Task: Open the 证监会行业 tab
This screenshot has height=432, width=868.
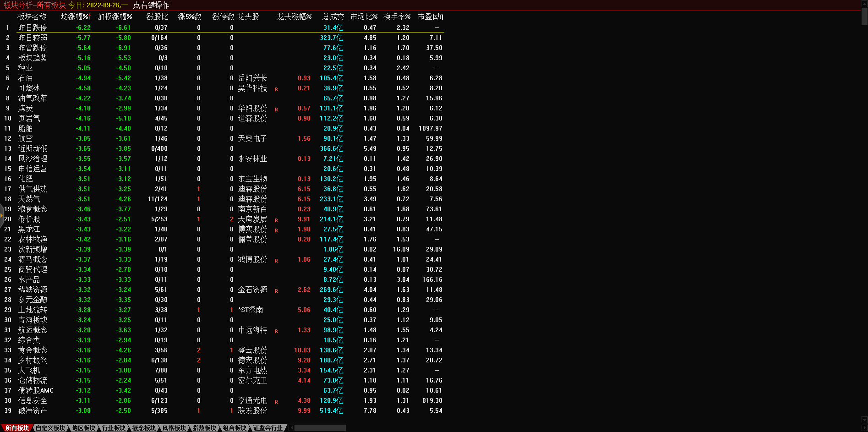Action: tap(268, 428)
